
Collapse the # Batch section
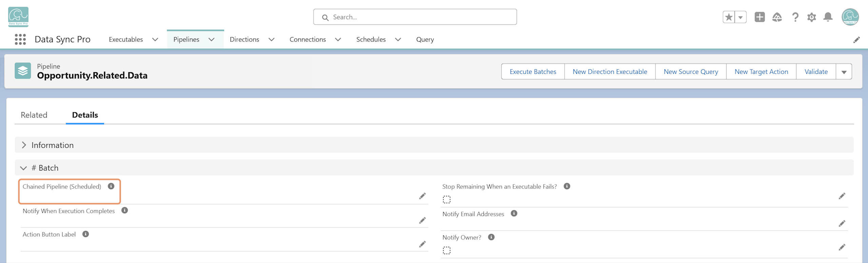[x=23, y=168]
